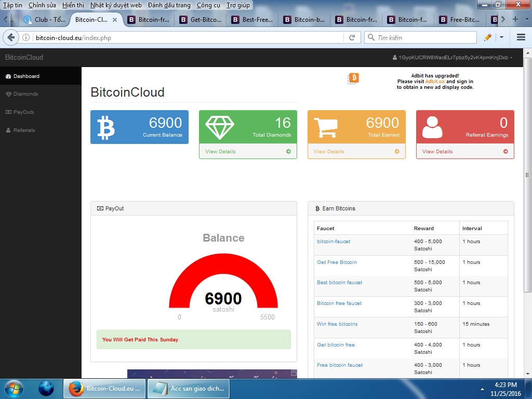
Task: Open PayOuts in the sidebar
Action: click(41, 112)
